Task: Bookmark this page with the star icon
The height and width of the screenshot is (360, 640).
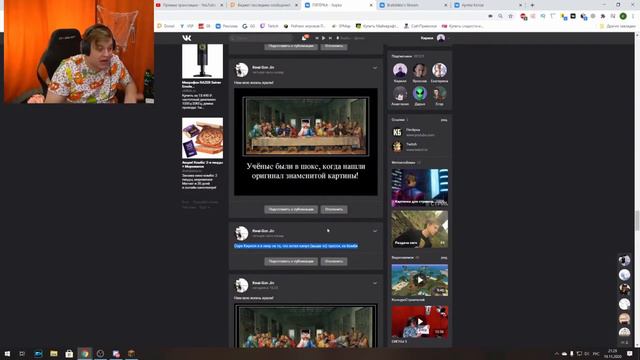Action: click(x=511, y=16)
